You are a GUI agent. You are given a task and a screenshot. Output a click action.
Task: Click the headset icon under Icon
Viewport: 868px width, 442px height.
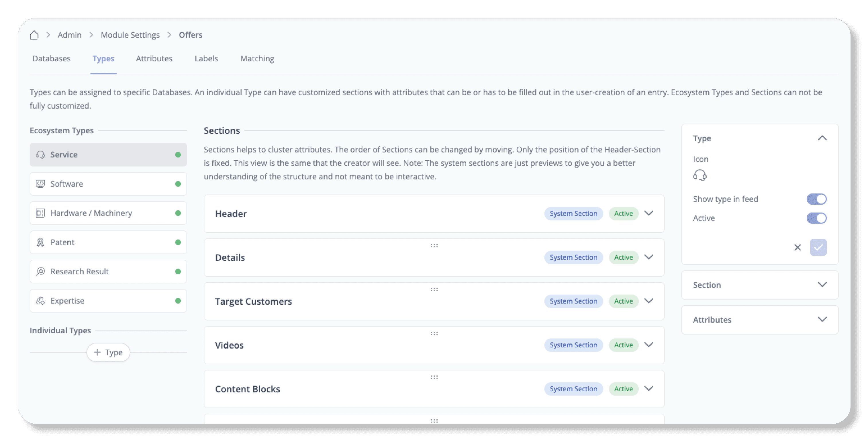click(x=700, y=175)
